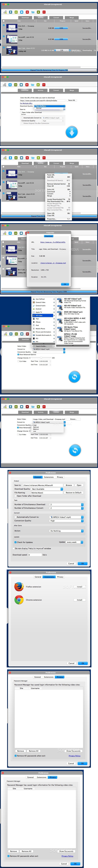The height and width of the screenshot is (868, 98).
Task: Switch to Extensions tab in General Preference window
Action: tap(49, 477)
